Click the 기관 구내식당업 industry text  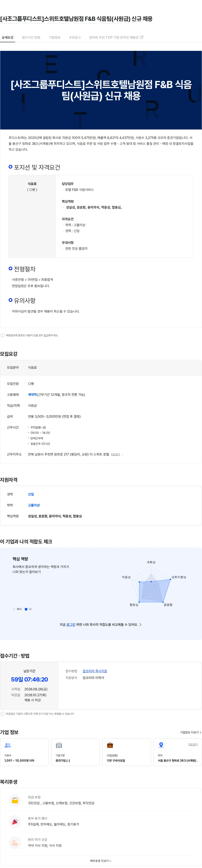(x=116, y=760)
